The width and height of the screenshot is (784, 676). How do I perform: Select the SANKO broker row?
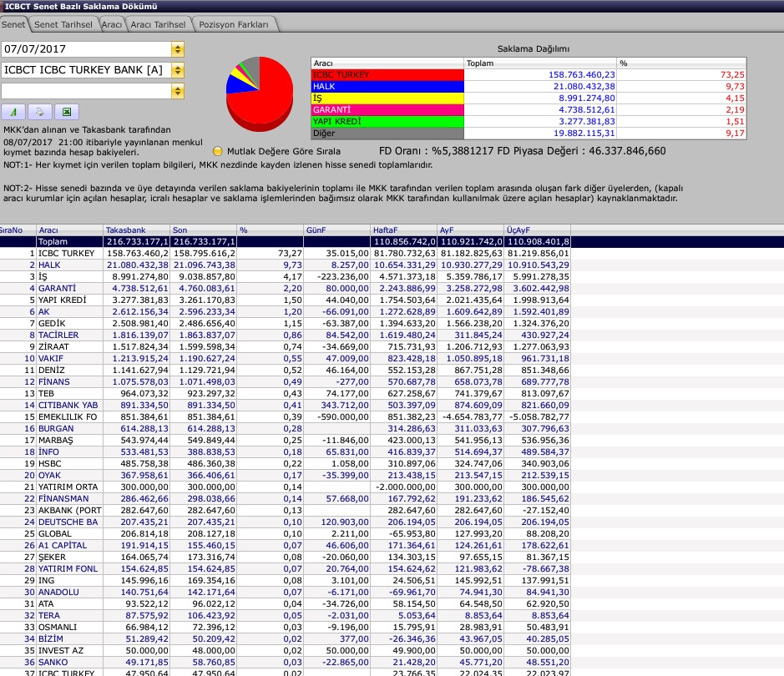(285, 663)
